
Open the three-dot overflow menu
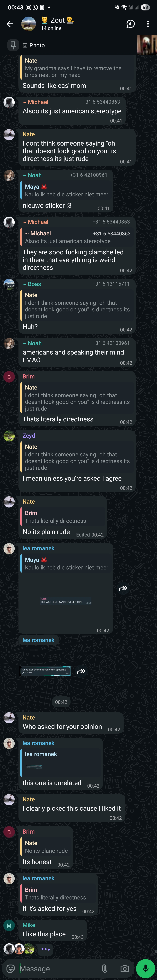(148, 24)
